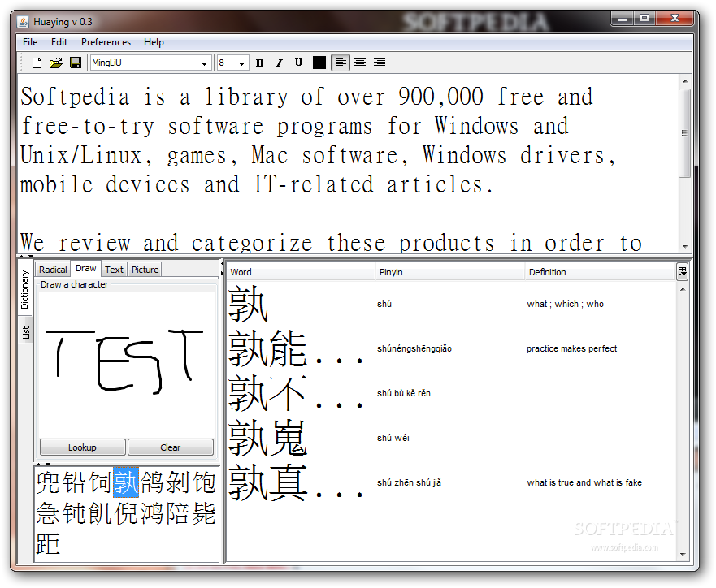This screenshot has width=716, height=588.
Task: Open the Edit menu
Action: click(x=59, y=42)
